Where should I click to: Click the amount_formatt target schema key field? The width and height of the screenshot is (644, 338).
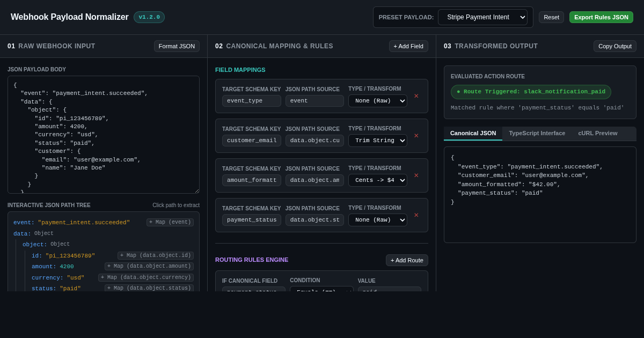[x=252, y=180]
